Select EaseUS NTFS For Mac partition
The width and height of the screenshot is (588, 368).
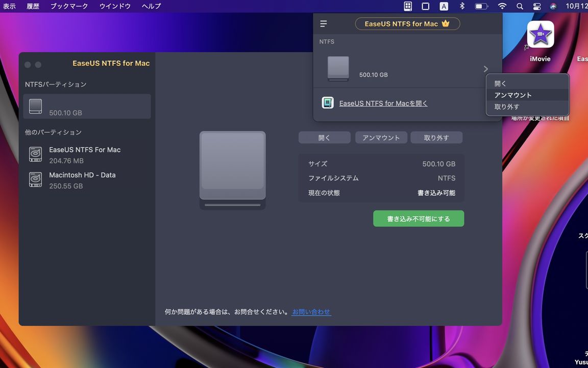(x=87, y=155)
